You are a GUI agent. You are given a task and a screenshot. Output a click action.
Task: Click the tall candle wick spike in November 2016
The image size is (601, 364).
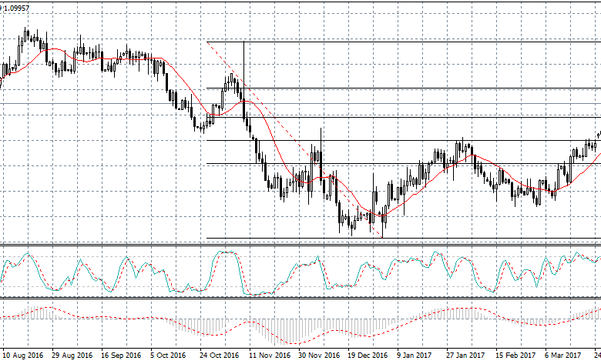coord(243,58)
